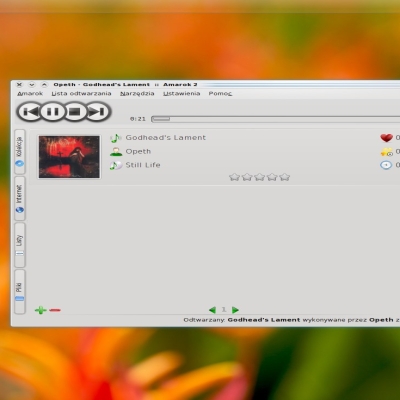Viewport: 400px width, 400px height.
Task: Click the album disc icon beside Still Life
Action: click(116, 165)
